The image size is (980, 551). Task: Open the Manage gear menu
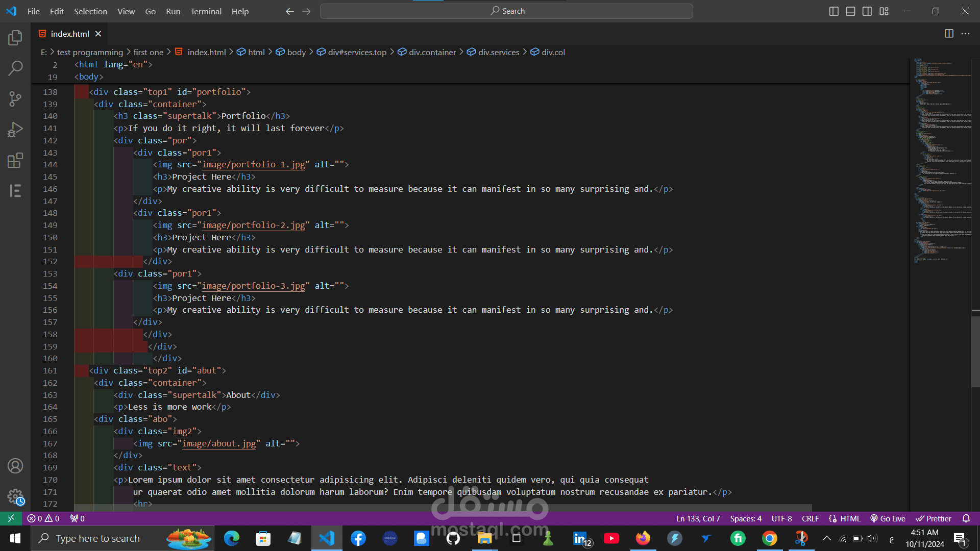coord(15,496)
